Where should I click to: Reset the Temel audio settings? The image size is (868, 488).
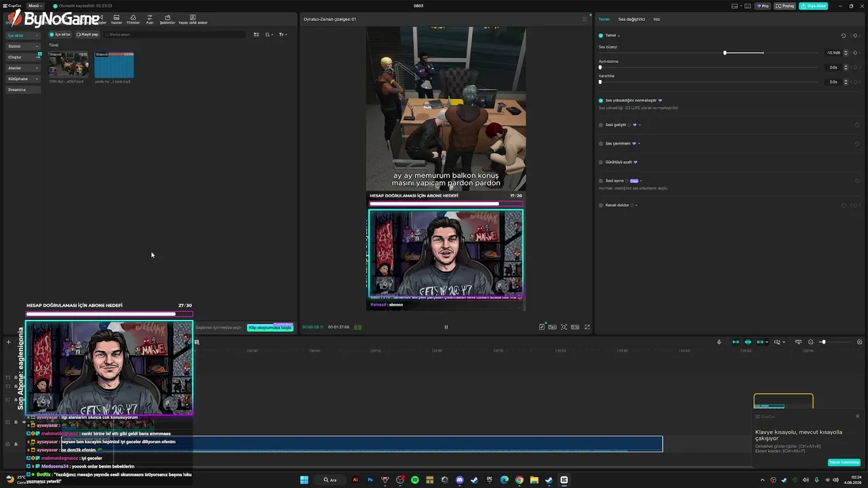844,35
